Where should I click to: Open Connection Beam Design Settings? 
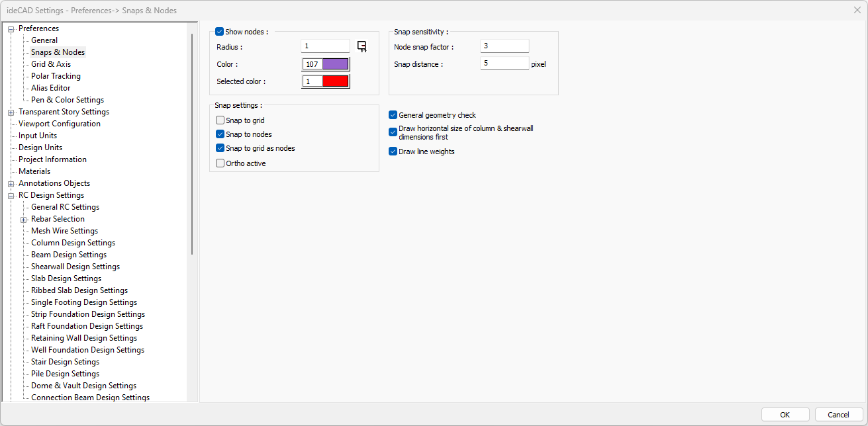coord(90,398)
